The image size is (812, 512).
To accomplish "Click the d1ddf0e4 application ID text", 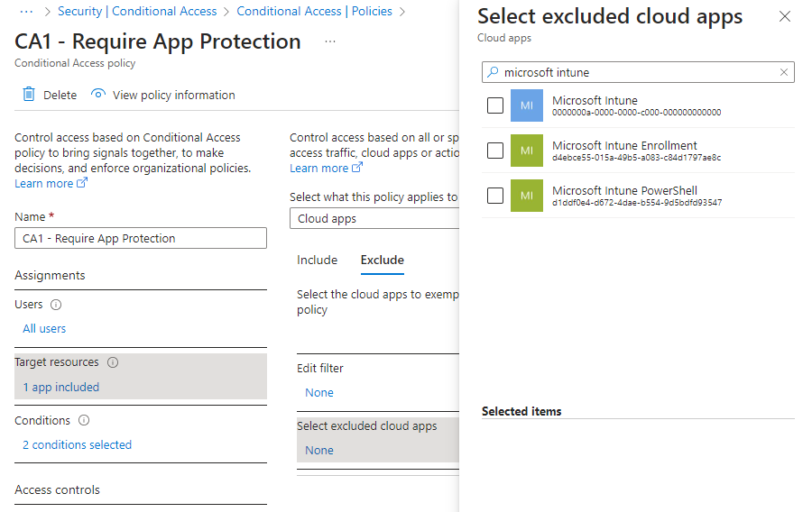I will [637, 202].
